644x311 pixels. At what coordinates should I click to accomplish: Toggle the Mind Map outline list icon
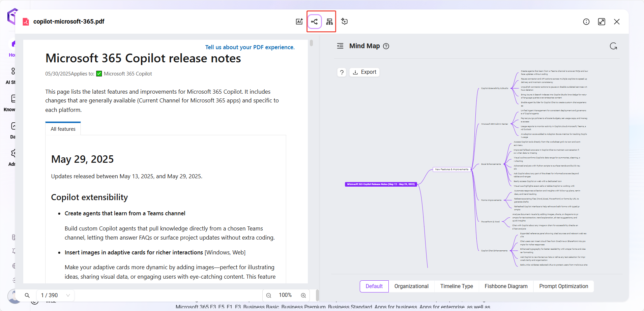coord(340,46)
